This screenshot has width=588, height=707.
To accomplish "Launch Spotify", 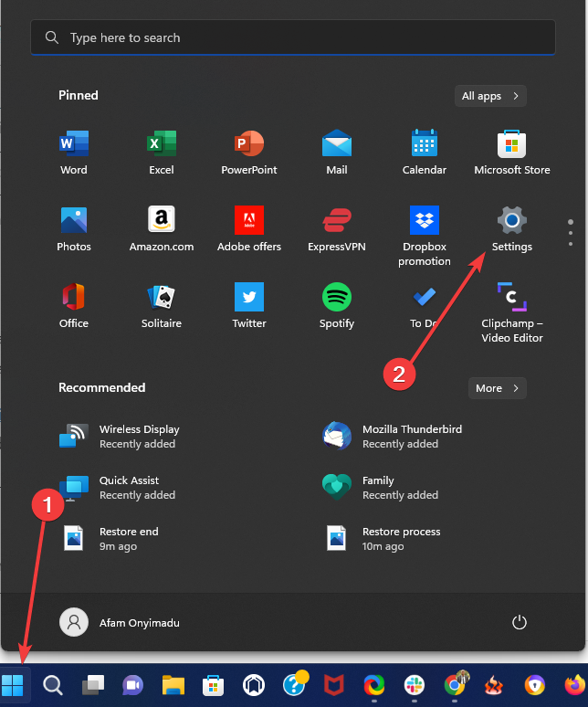I will (337, 306).
